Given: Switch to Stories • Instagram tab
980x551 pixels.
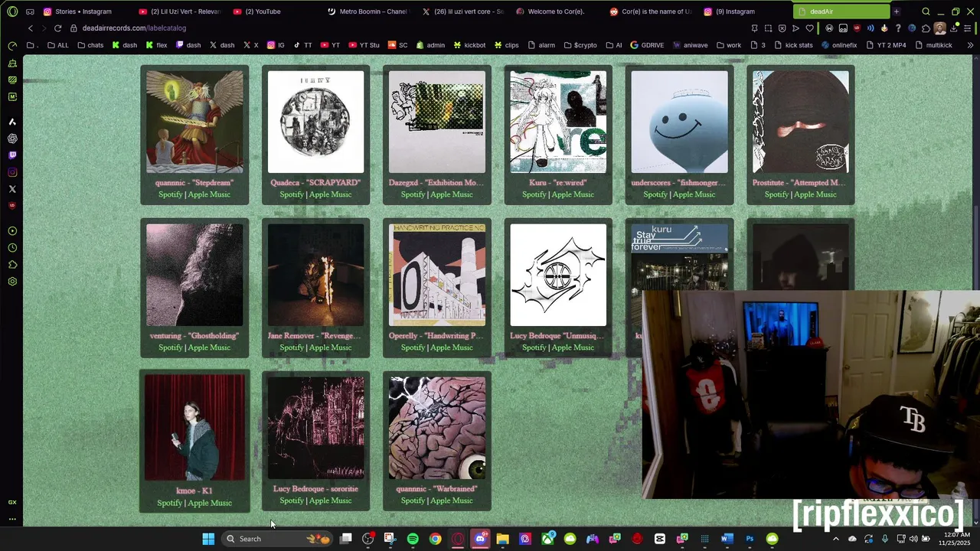Looking at the screenshot, I should (x=83, y=11).
